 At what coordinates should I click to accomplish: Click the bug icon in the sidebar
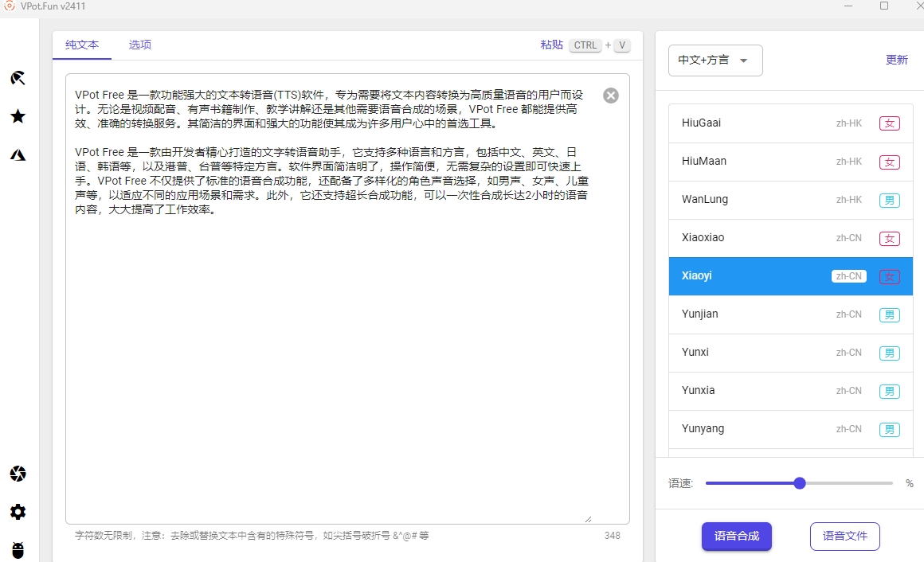tap(18, 550)
